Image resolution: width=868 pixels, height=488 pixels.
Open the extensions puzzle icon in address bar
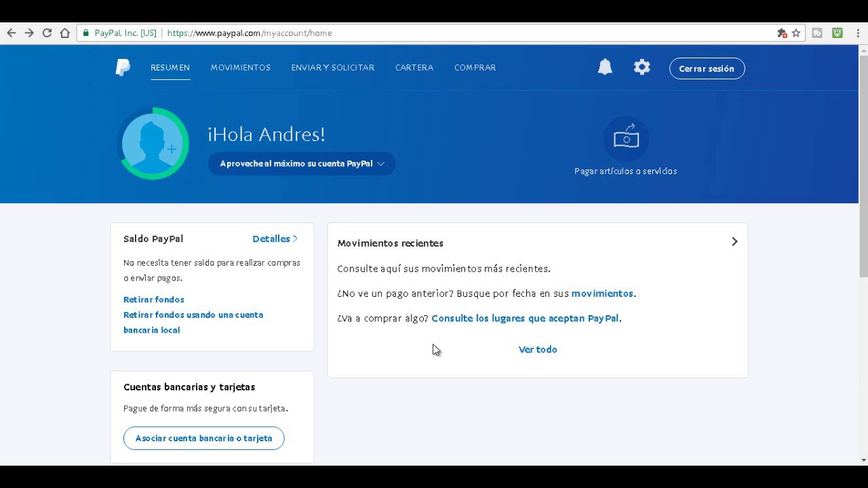click(782, 33)
